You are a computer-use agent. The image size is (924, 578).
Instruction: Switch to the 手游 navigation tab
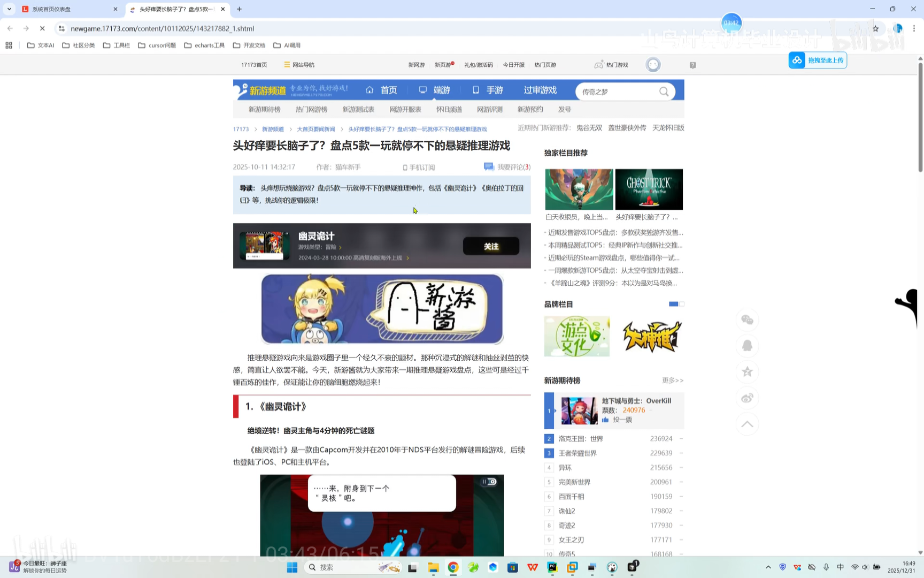(x=494, y=90)
